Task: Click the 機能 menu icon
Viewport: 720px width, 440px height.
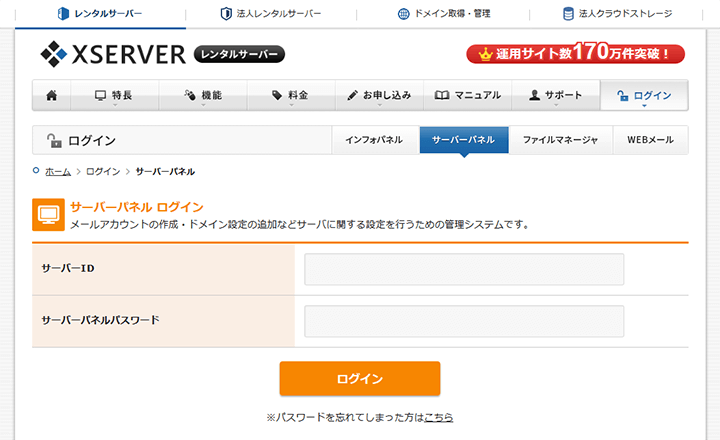Action: tap(190, 95)
